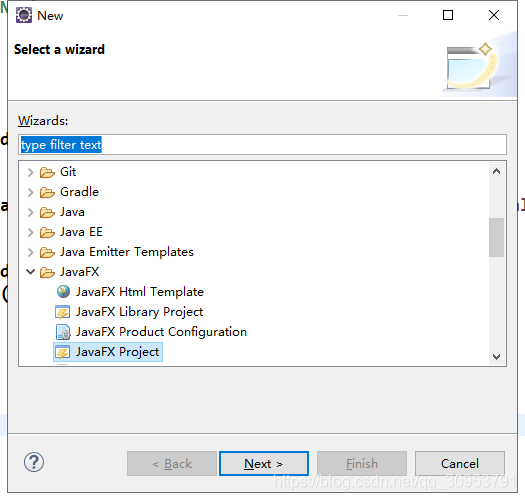The height and width of the screenshot is (500, 525).
Task: Maximize the New dialog window
Action: click(448, 15)
